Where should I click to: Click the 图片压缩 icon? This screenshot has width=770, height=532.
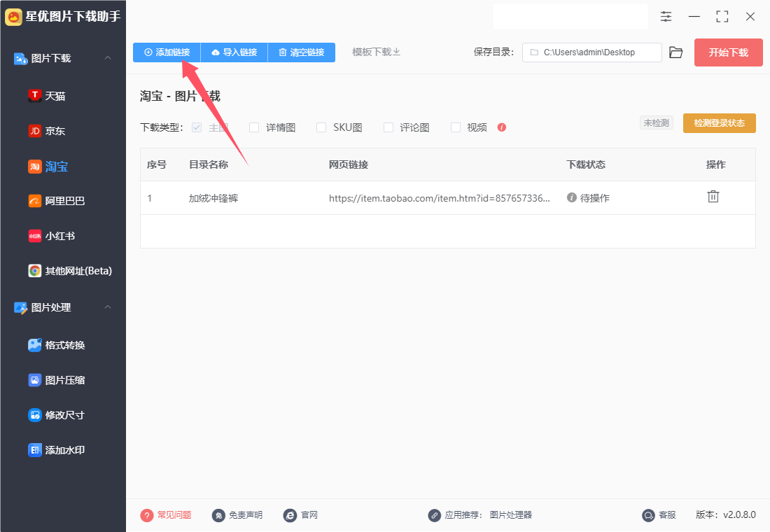(34, 379)
